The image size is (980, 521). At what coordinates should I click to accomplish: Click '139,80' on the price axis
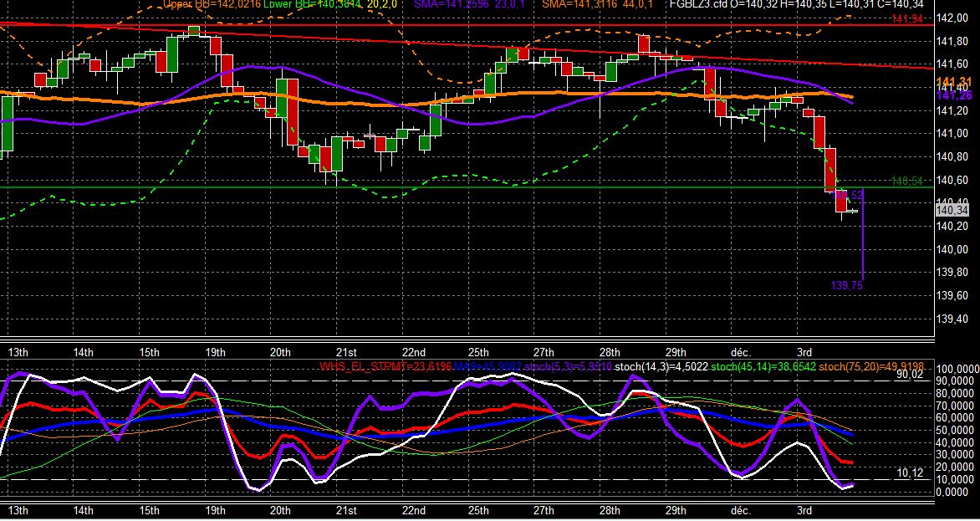[952, 273]
